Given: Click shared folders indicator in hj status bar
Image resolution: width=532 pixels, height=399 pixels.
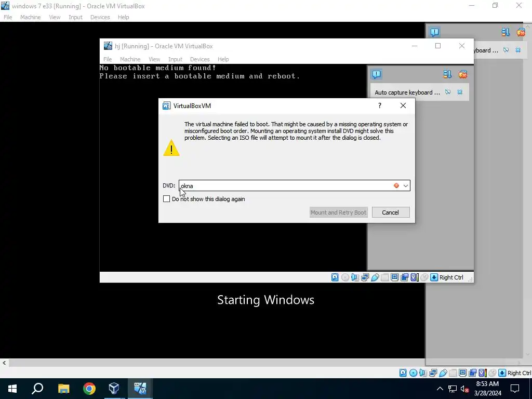Looking at the screenshot, I should (384, 277).
